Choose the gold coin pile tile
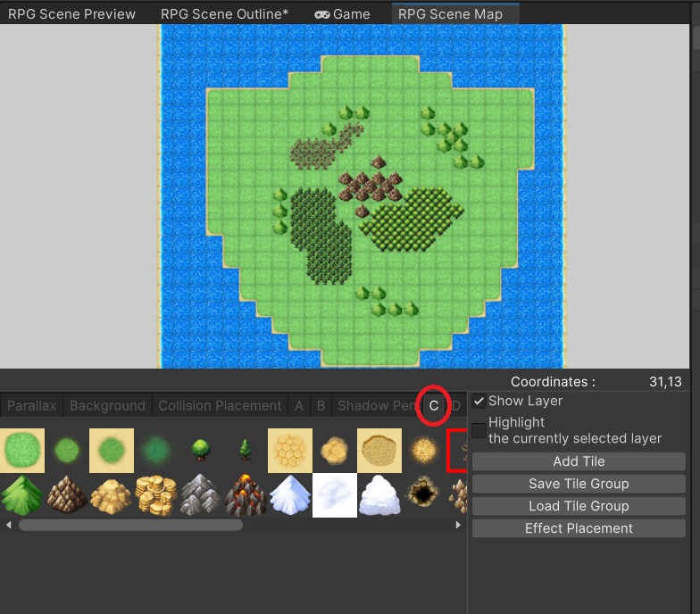The image size is (700, 614). (156, 495)
